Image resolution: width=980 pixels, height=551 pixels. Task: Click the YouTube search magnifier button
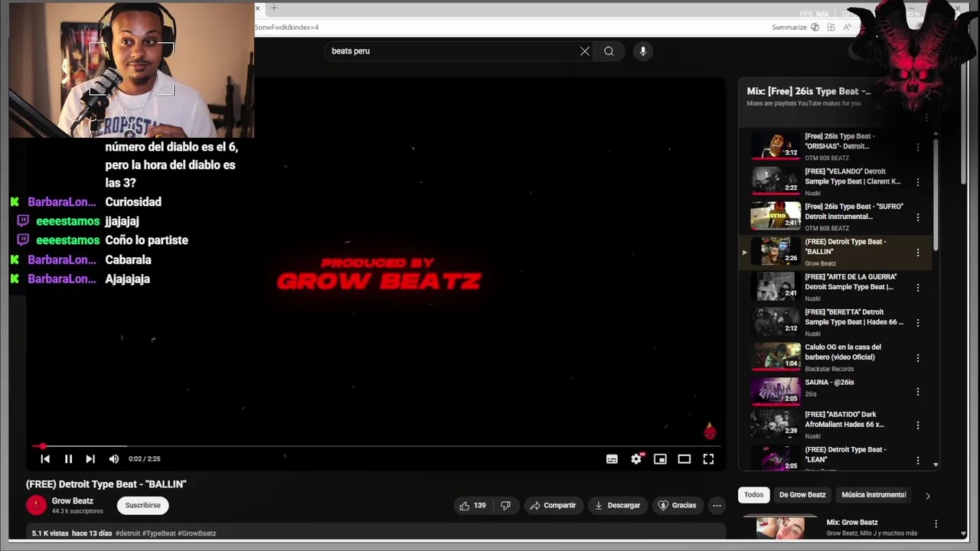coord(609,51)
